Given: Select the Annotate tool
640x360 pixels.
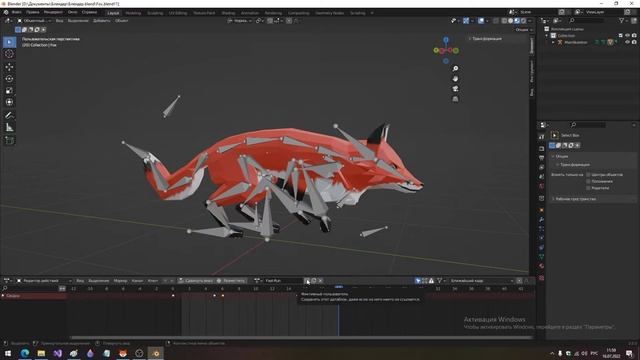Looking at the screenshot, I should [x=9, y=116].
